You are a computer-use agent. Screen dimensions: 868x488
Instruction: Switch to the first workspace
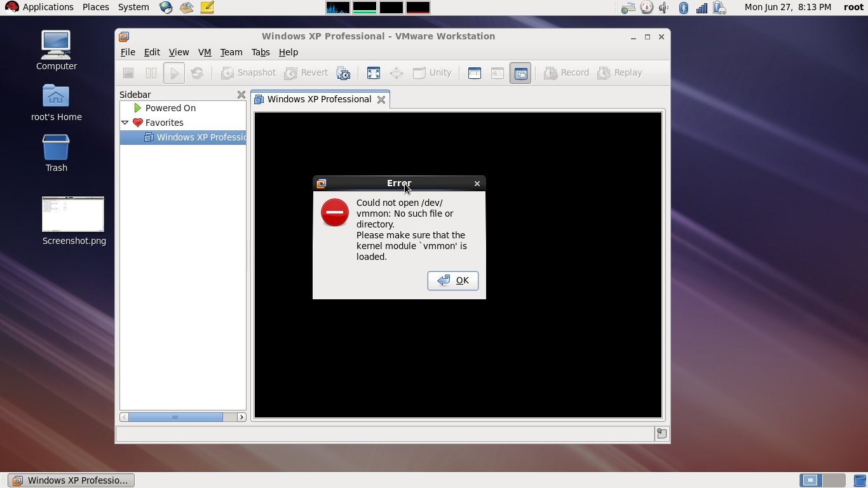(x=810, y=480)
